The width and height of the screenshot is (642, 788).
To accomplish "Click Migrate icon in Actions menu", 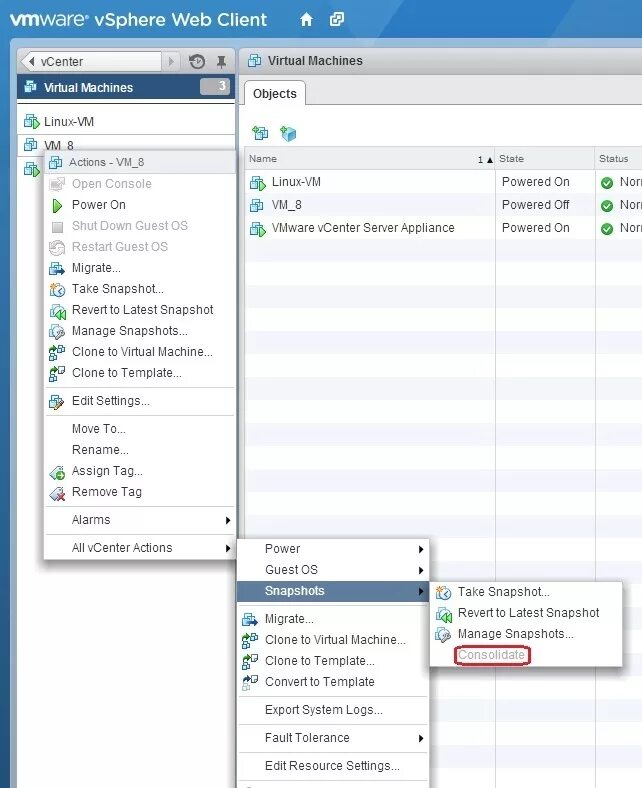I will click(x=57, y=268).
